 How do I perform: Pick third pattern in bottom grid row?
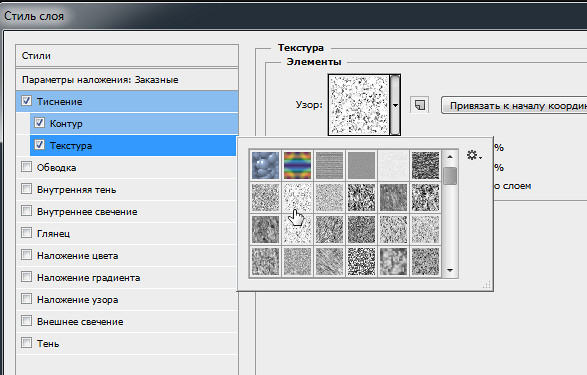click(x=329, y=261)
